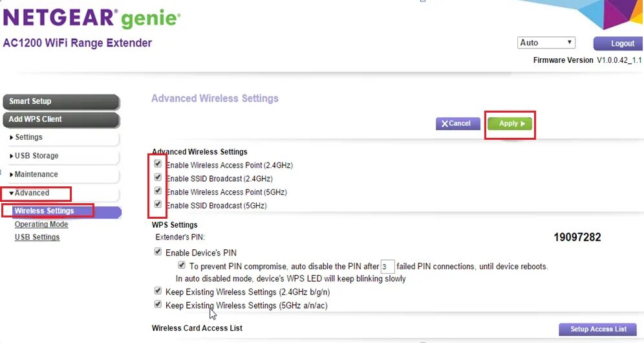Toggle Enable Wireless Access Point (5GHz)

point(158,192)
